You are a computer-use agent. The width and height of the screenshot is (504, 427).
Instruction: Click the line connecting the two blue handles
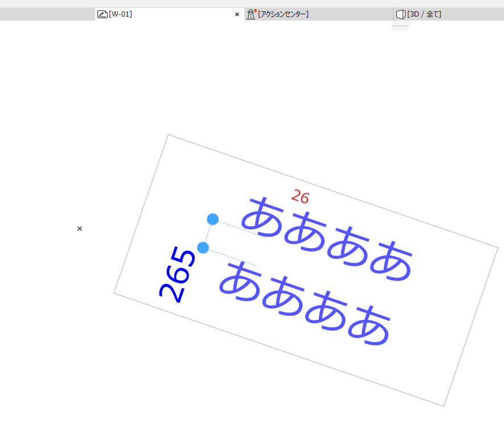point(208,233)
